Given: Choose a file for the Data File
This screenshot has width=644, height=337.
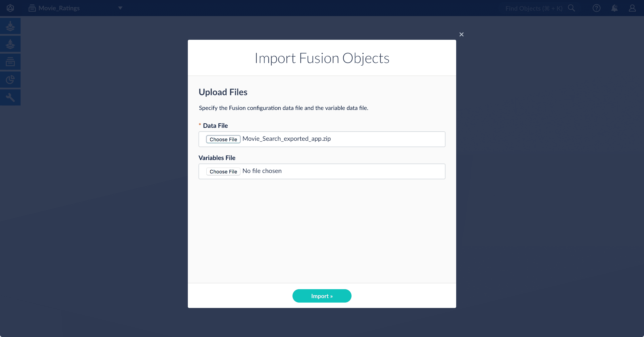Looking at the screenshot, I should point(223,139).
